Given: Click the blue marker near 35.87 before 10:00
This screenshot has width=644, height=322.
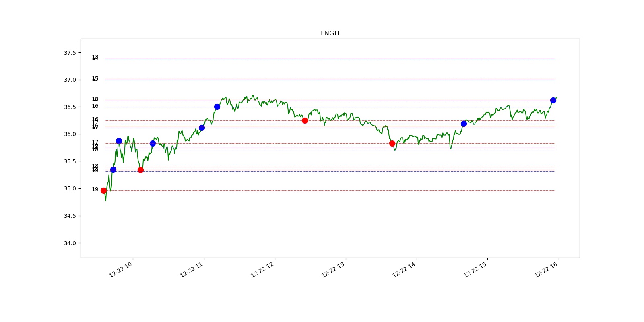Looking at the screenshot, I should pyautogui.click(x=119, y=141).
